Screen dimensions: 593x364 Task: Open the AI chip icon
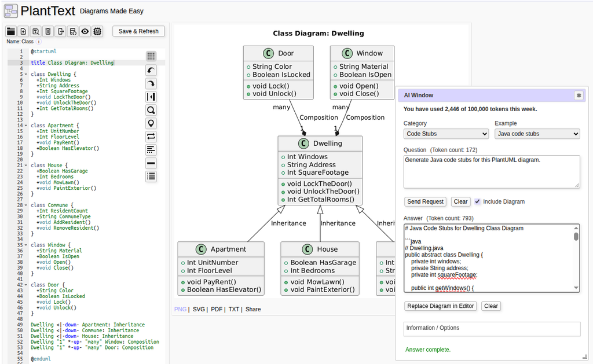point(97,31)
